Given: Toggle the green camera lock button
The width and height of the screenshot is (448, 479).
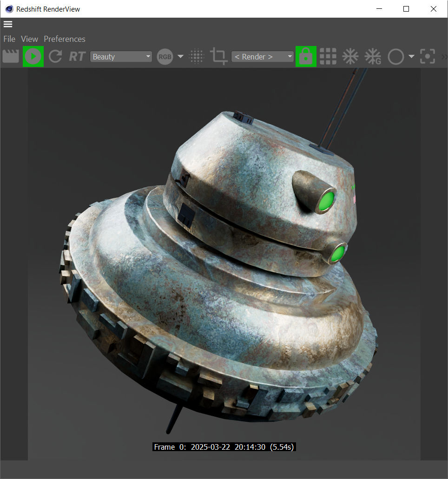Looking at the screenshot, I should (x=306, y=57).
